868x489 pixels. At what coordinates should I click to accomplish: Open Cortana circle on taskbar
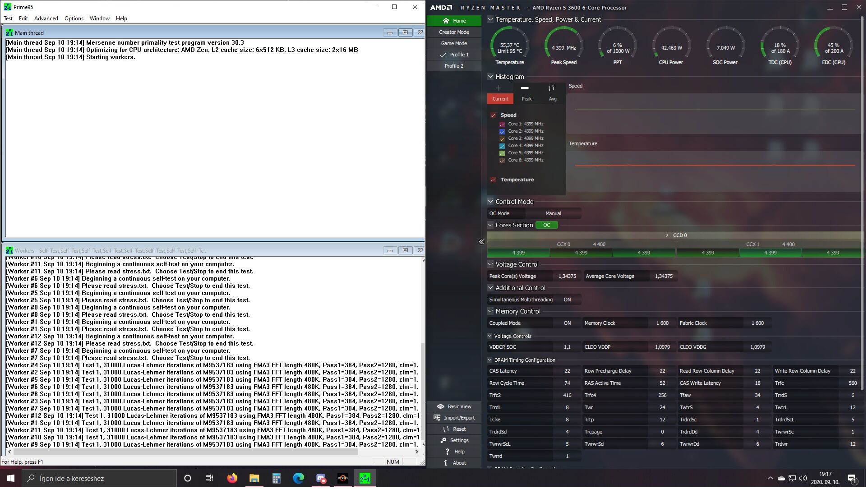coord(188,479)
